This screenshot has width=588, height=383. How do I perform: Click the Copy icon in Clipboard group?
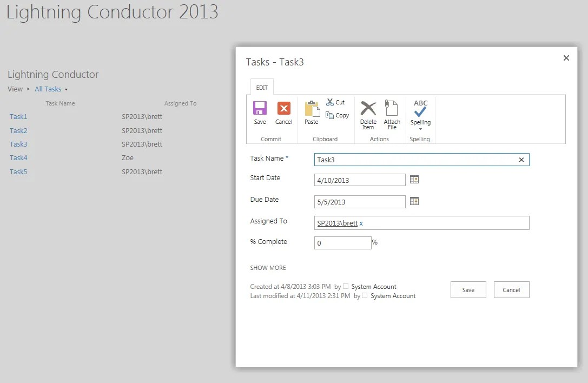329,115
